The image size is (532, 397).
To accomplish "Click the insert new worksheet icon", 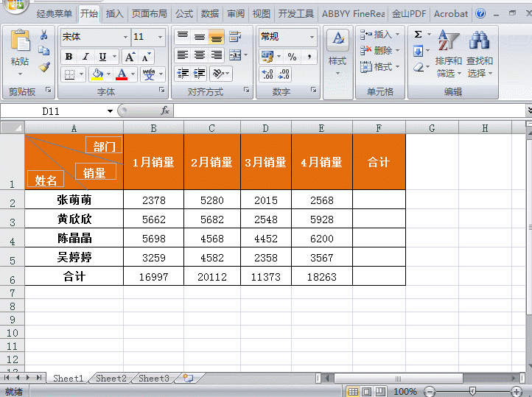I will (x=188, y=378).
